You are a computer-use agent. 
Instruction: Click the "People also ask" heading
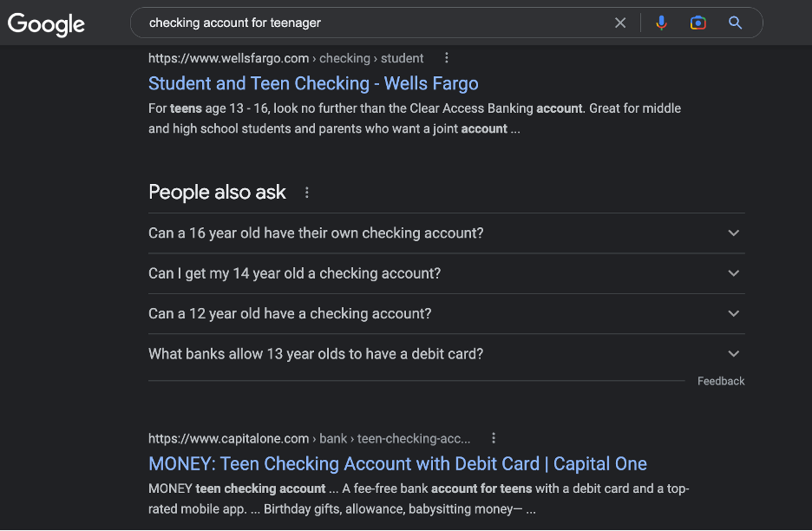[x=217, y=193]
